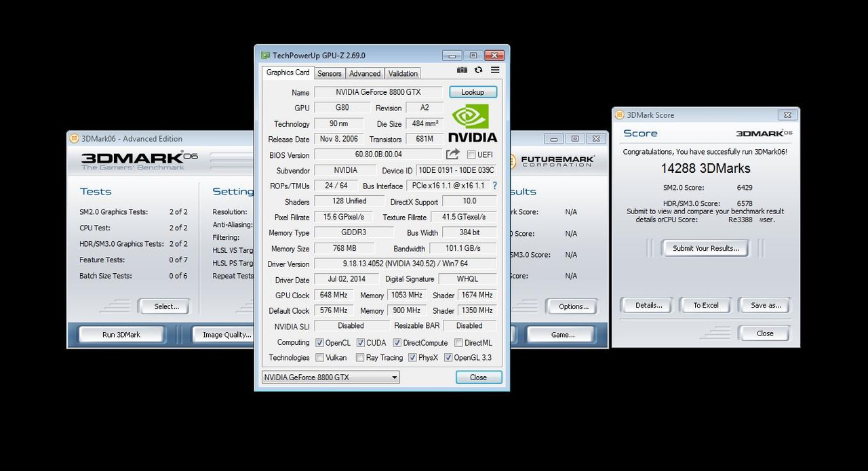Open the GPU-Z hamburger menu
The height and width of the screenshot is (471, 868).
[x=495, y=70]
